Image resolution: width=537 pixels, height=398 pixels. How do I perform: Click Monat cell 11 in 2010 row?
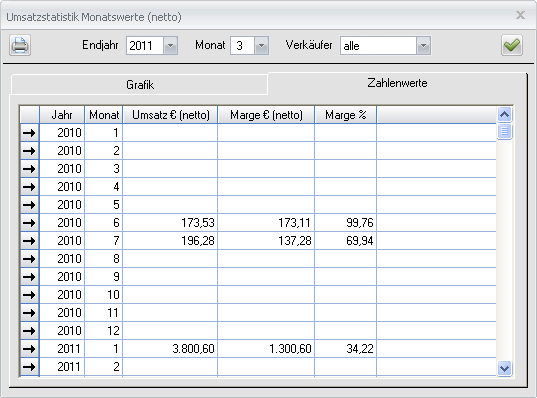pyautogui.click(x=104, y=313)
